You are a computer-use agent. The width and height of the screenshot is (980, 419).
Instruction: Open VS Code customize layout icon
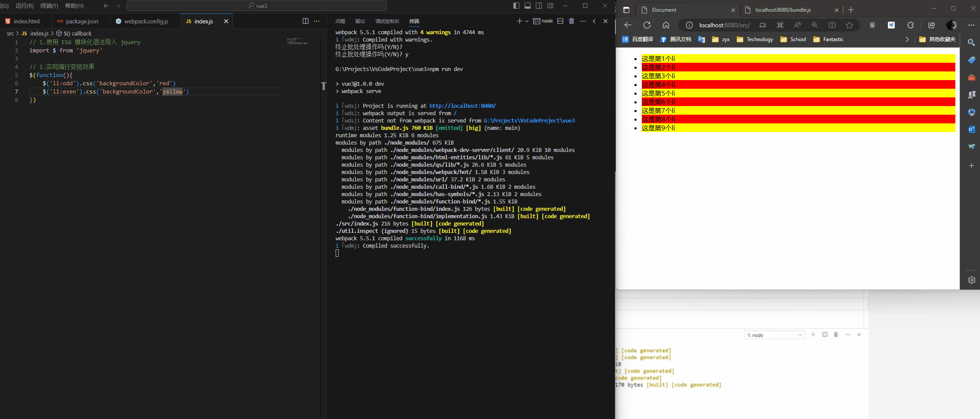pos(550,6)
